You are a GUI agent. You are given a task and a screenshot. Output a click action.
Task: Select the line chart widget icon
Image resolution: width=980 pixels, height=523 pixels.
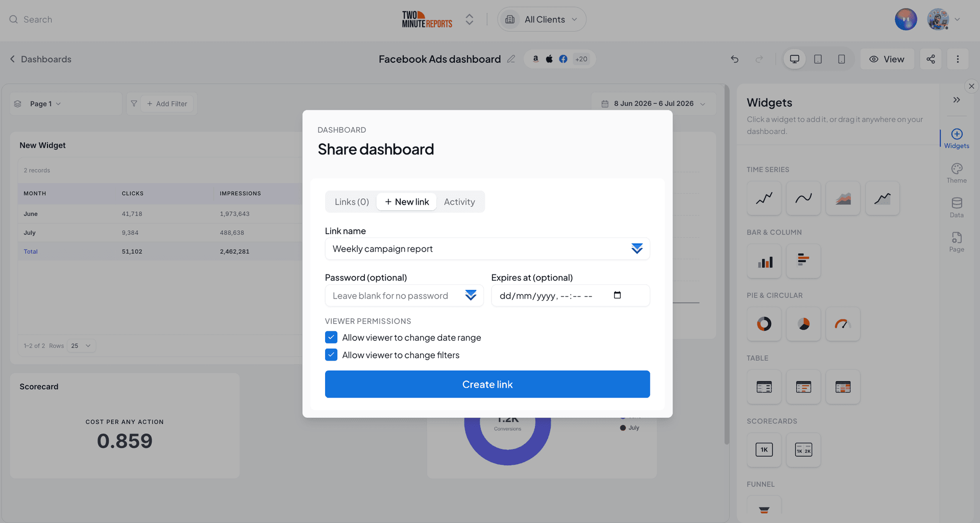click(764, 198)
